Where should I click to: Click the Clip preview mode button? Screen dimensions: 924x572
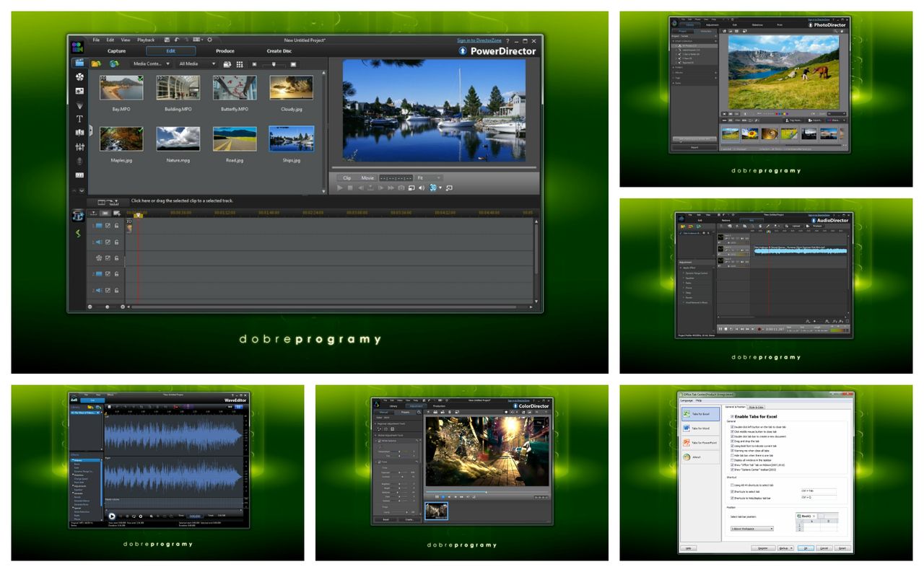pyautogui.click(x=346, y=178)
